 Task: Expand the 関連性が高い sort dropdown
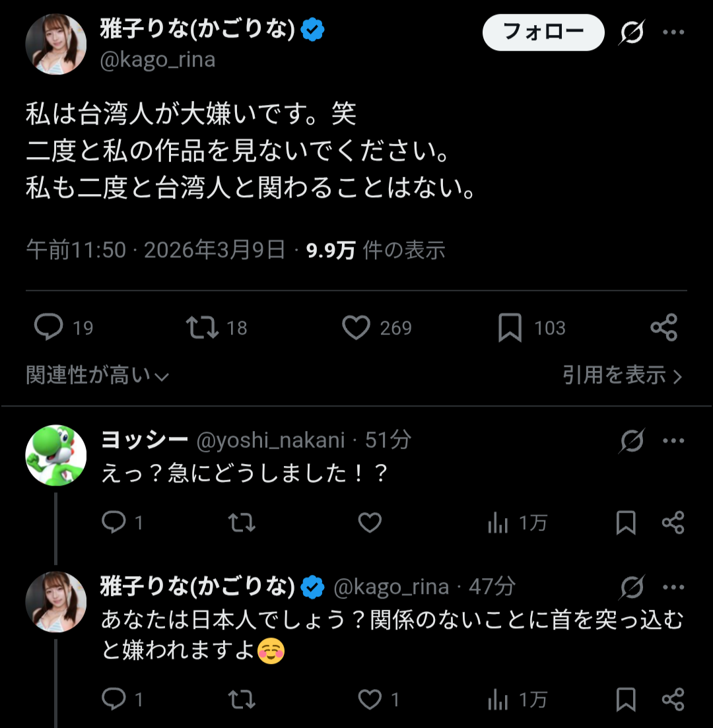[x=97, y=376]
